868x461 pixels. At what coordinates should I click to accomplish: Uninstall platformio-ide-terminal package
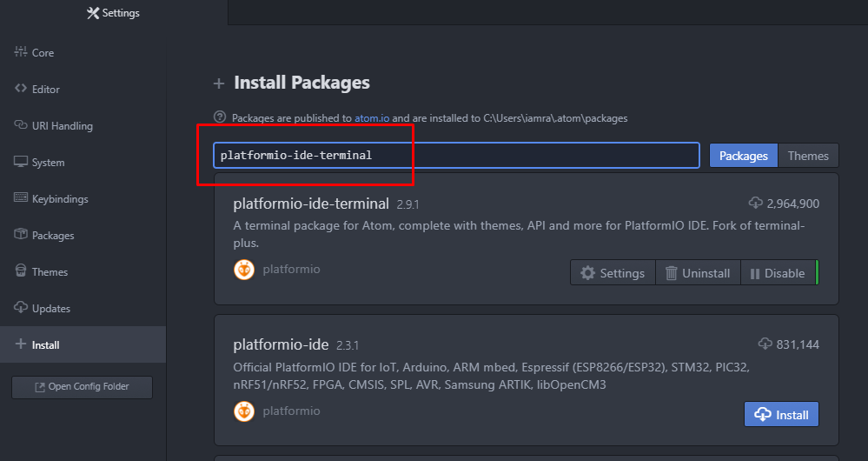tap(698, 273)
